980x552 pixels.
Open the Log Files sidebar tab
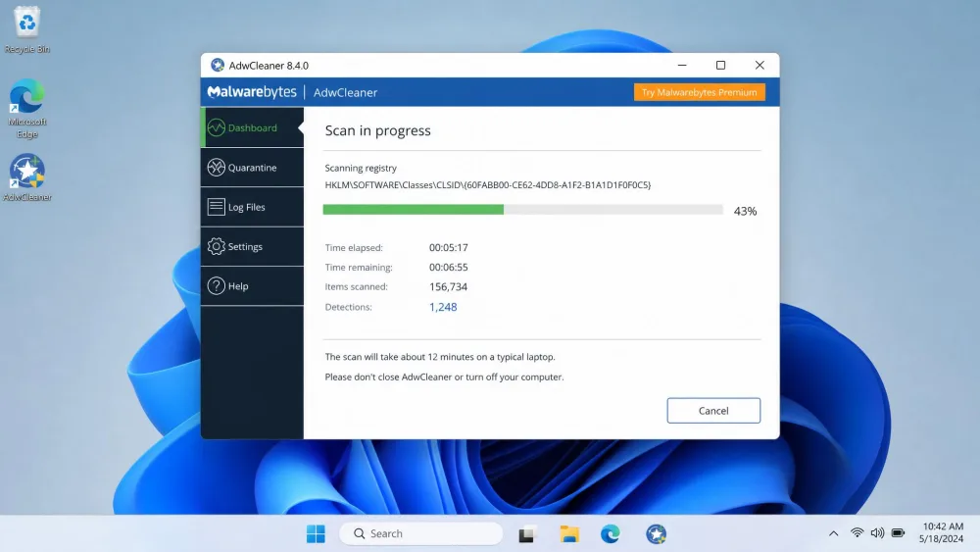pos(252,207)
